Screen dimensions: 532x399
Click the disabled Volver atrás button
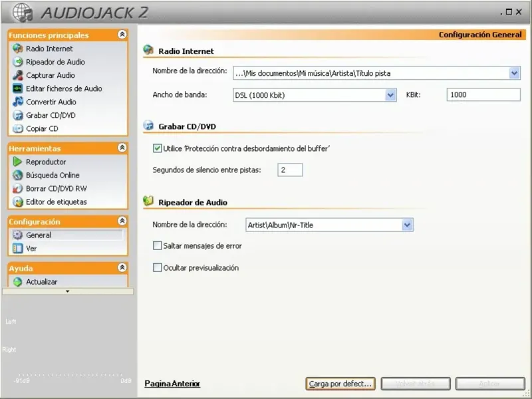pyautogui.click(x=416, y=384)
